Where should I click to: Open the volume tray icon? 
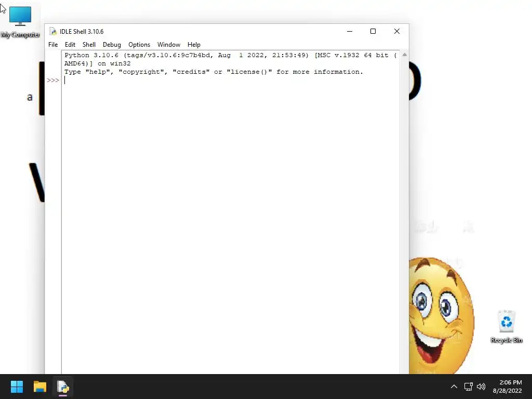click(481, 387)
